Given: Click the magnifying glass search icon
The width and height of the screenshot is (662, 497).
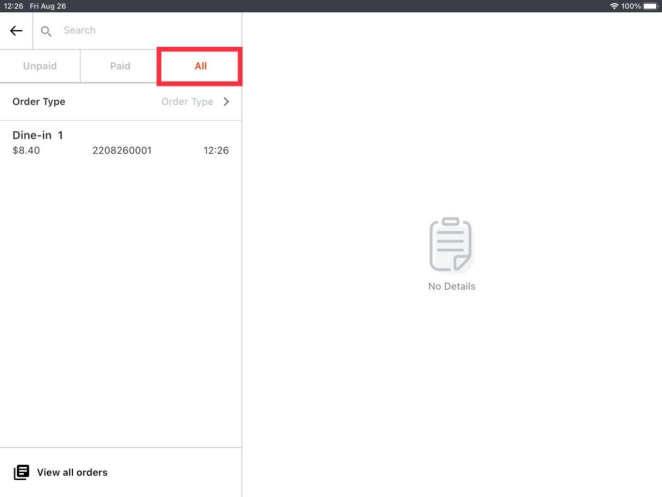Looking at the screenshot, I should [47, 31].
